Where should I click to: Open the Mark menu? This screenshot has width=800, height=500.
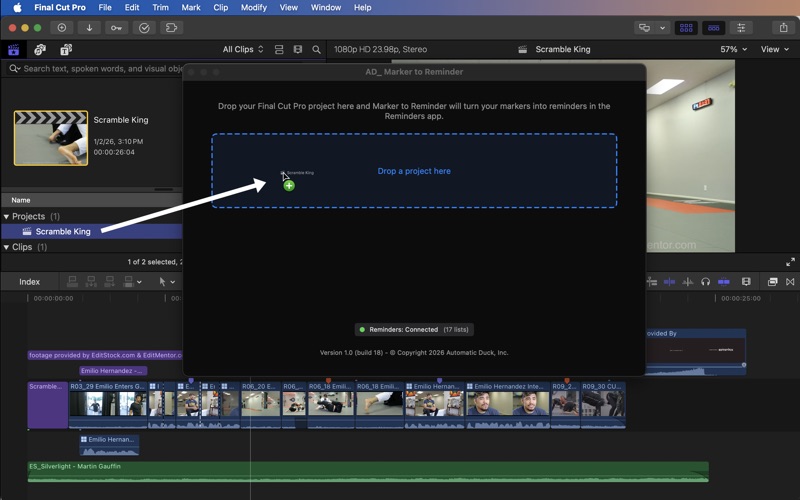point(191,7)
